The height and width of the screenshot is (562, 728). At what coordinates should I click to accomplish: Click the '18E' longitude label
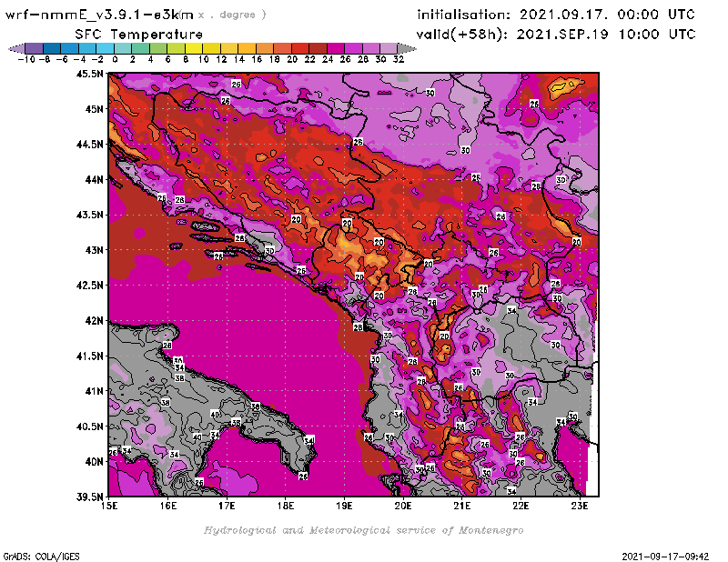point(286,506)
